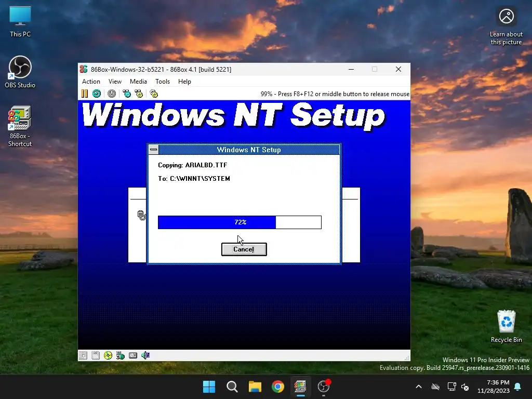Open the Tools menu
Viewport: 532px width, 399px height.
click(163, 82)
